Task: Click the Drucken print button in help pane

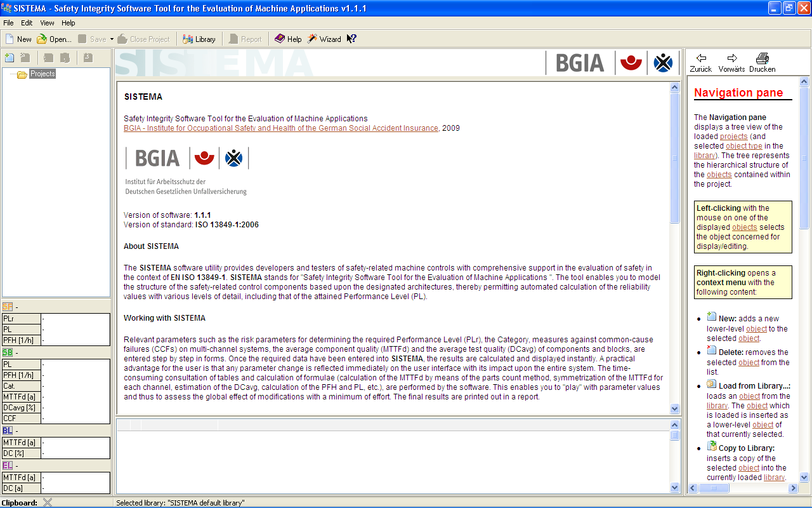Action: point(763,63)
